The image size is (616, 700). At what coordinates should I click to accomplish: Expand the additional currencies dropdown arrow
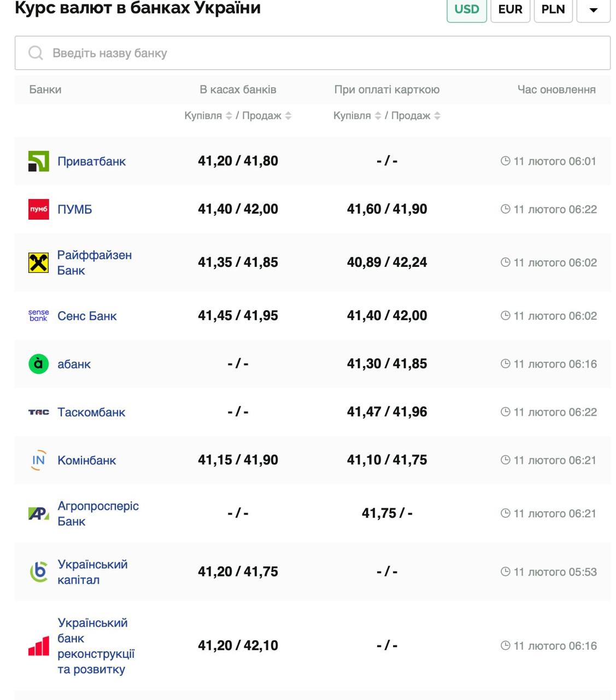coord(593,9)
